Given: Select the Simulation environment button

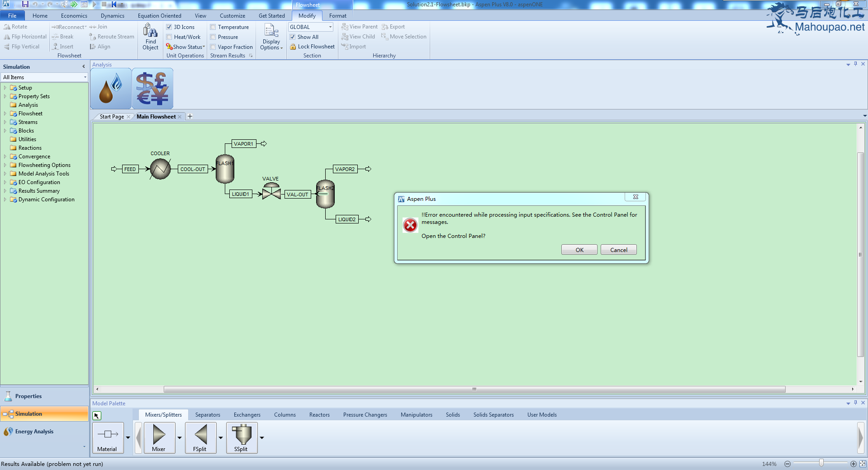Looking at the screenshot, I should pos(44,414).
